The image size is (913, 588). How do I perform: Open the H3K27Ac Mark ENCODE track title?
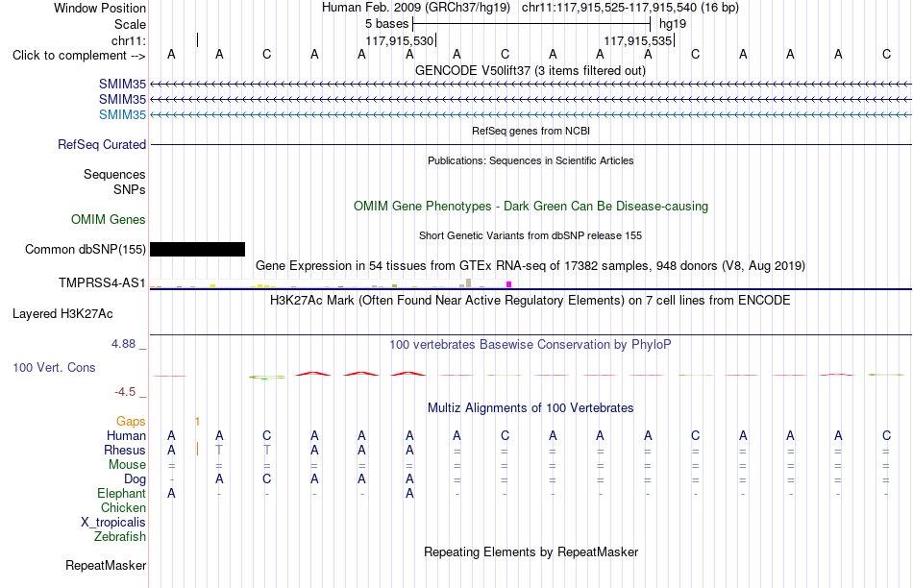click(x=531, y=301)
